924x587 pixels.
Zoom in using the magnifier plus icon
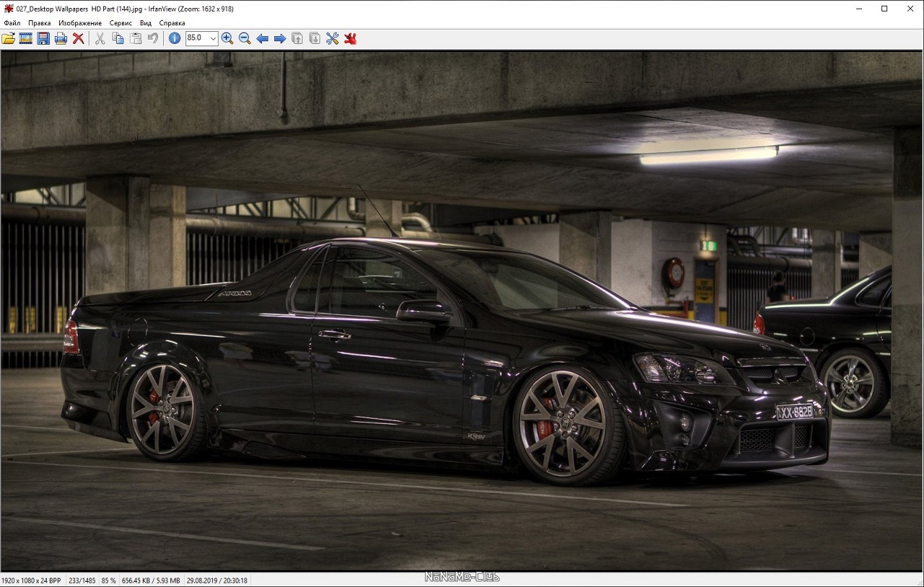click(x=227, y=39)
